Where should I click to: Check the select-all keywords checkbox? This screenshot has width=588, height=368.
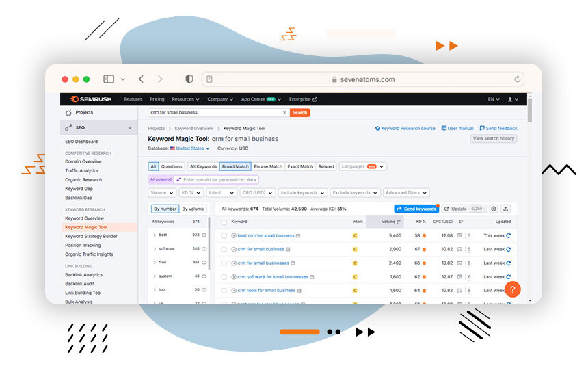[224, 222]
